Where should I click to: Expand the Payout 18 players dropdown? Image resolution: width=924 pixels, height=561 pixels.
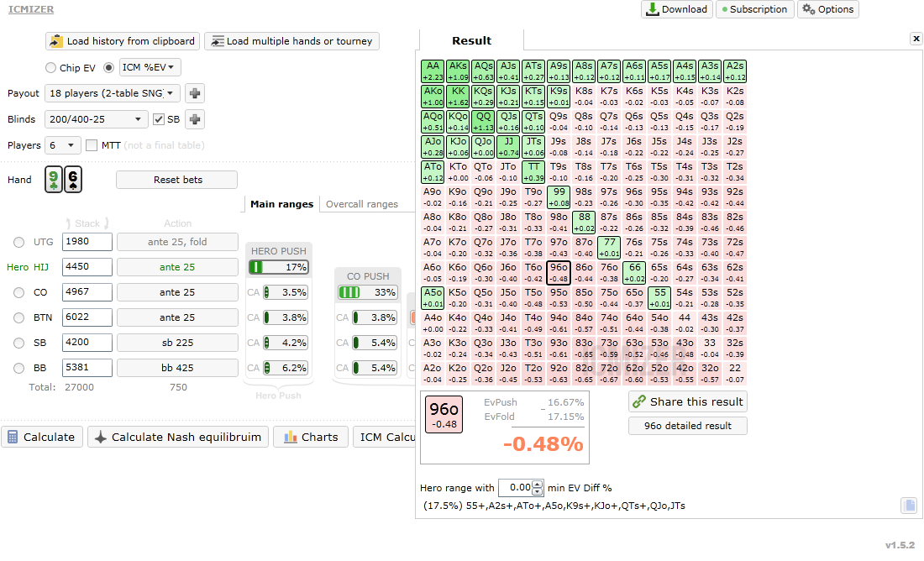point(113,93)
